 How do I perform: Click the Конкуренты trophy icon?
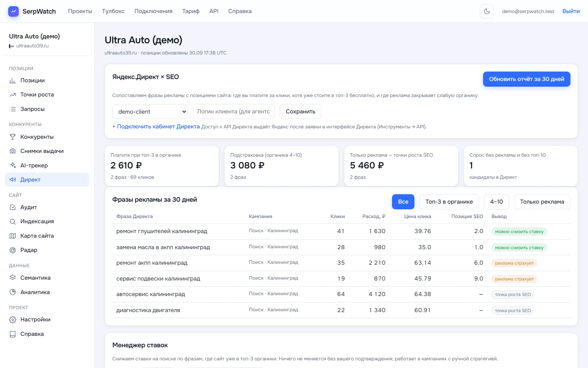13,137
